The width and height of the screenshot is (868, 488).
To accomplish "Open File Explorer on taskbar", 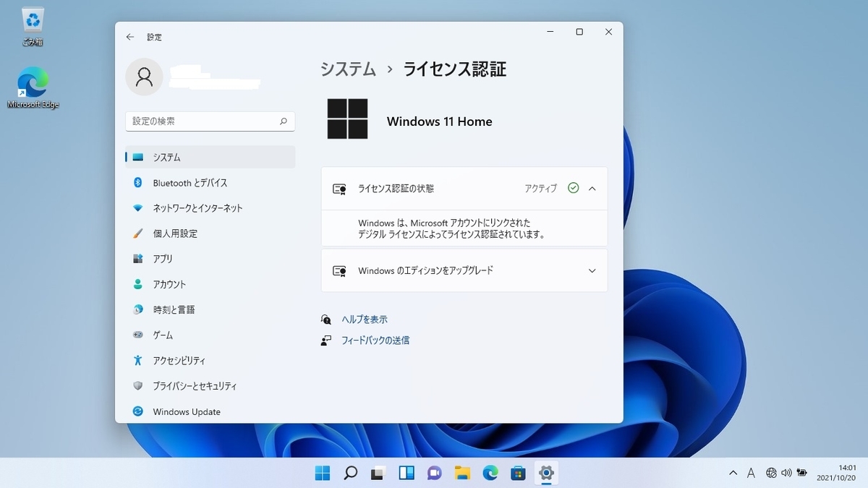I will [462, 473].
